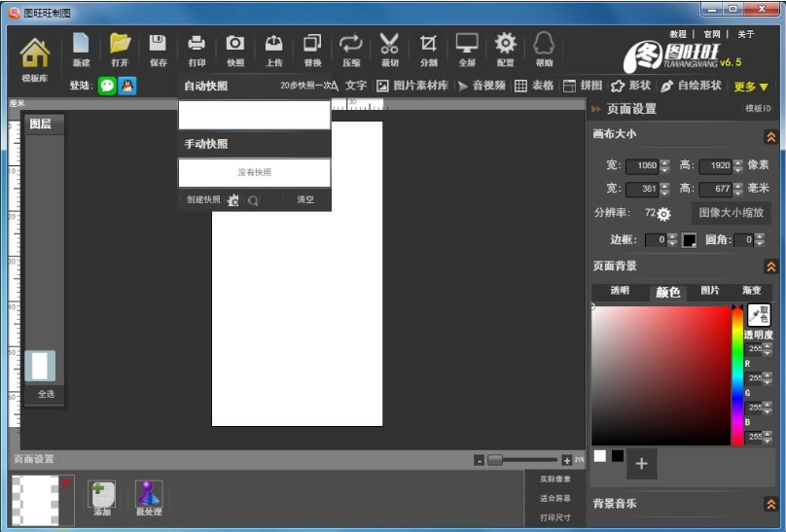Pick a color with the 取色 eyedropper
786x532 pixels.
pyautogui.click(x=759, y=314)
